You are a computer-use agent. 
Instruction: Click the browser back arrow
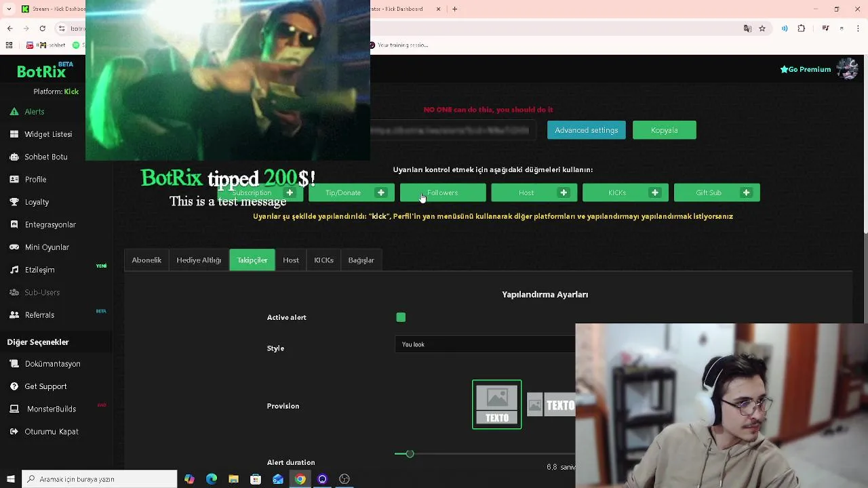coord(9,28)
